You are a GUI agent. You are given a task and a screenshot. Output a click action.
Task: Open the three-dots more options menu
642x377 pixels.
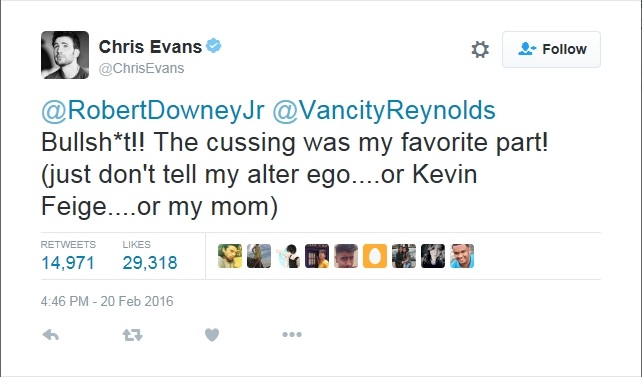292,334
